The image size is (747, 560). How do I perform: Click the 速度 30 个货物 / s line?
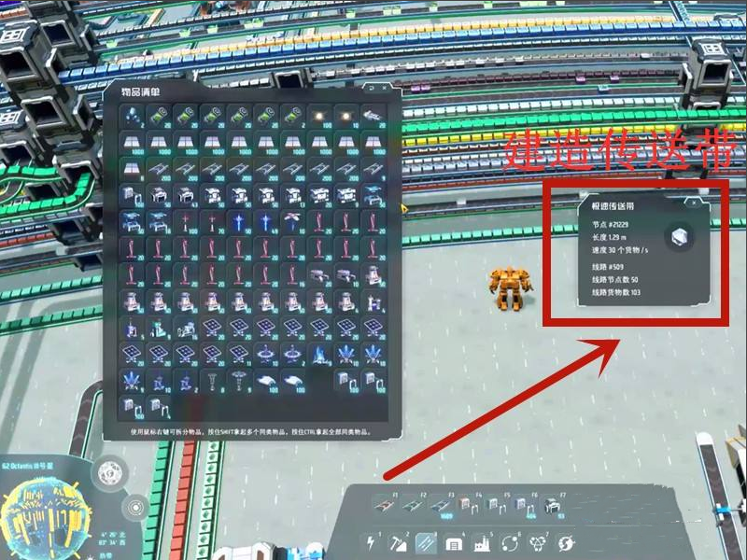620,250
